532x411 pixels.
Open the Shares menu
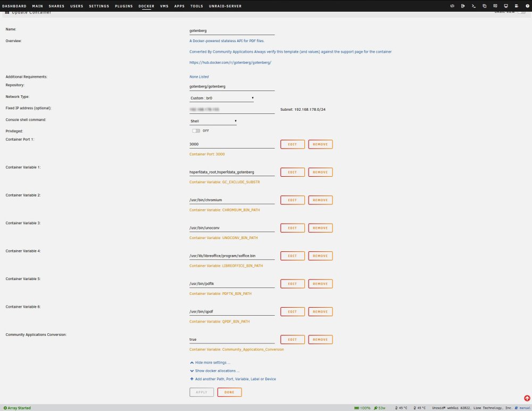click(x=57, y=6)
